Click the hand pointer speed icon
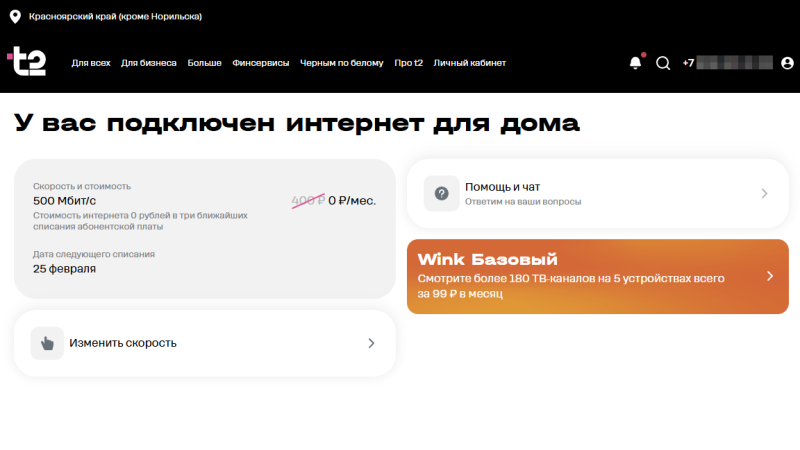Image resolution: width=800 pixels, height=450 pixels. tap(47, 343)
